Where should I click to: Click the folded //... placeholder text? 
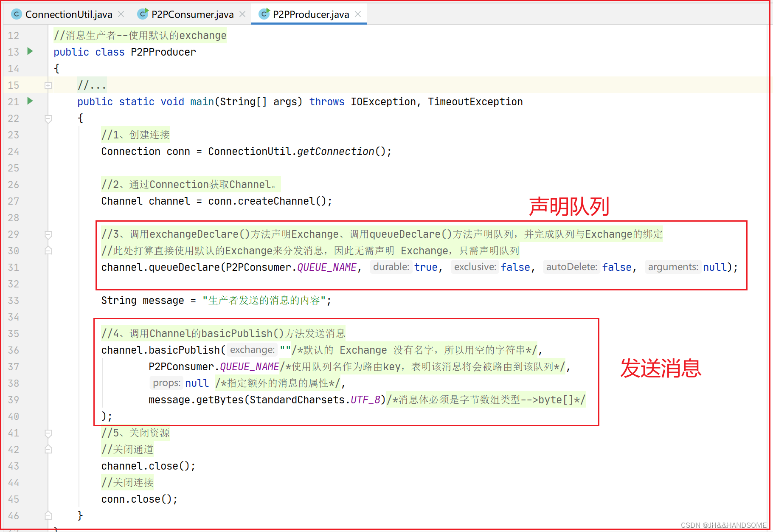point(92,85)
